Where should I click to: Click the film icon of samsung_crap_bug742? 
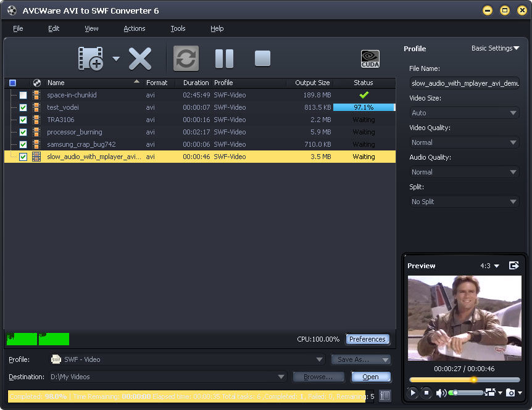(36, 144)
